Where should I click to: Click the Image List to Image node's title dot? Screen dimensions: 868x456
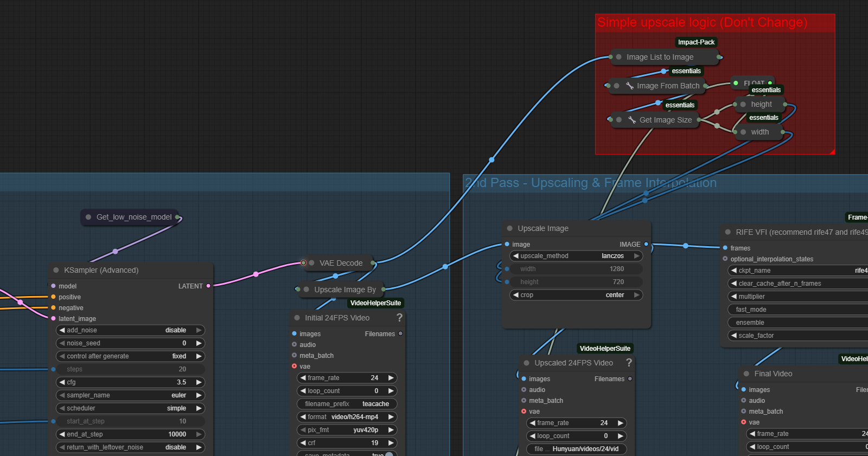(618, 57)
